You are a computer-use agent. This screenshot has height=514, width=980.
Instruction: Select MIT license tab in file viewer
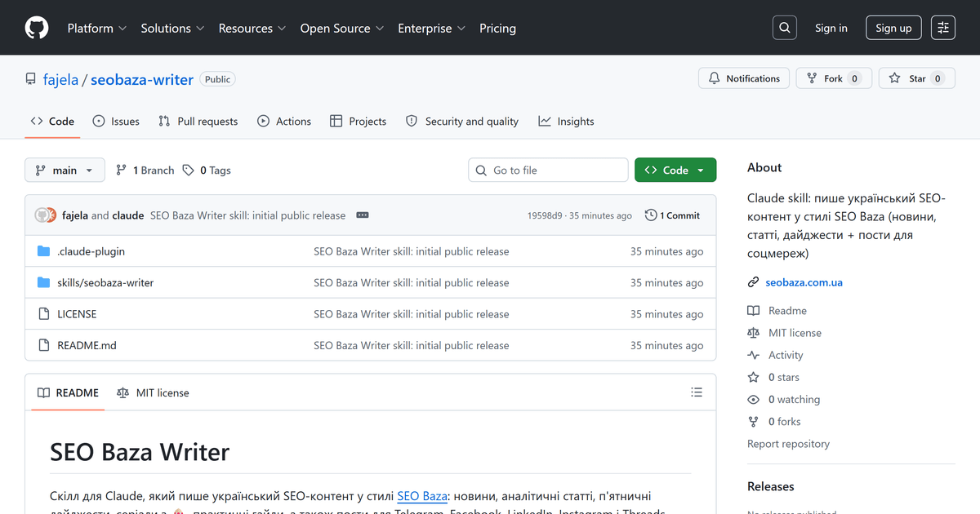pos(153,392)
